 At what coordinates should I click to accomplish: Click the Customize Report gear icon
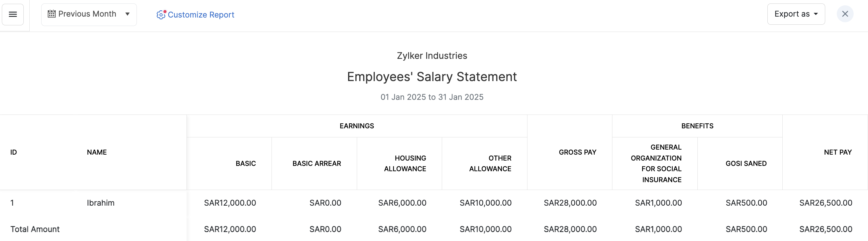[x=161, y=14]
